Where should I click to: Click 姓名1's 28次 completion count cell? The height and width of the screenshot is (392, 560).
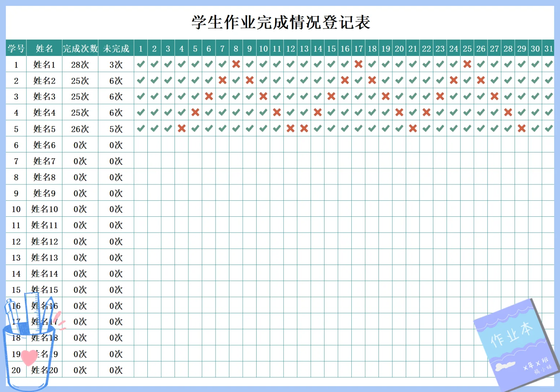[x=80, y=65]
